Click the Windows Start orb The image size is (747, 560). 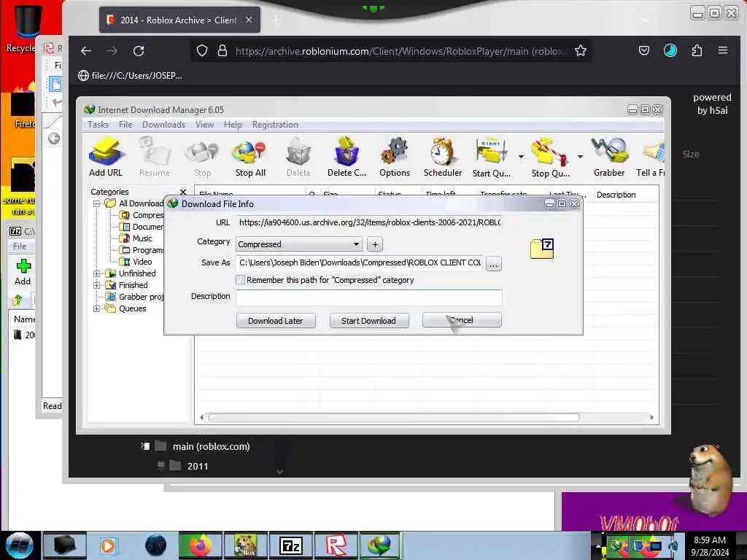pos(20,545)
